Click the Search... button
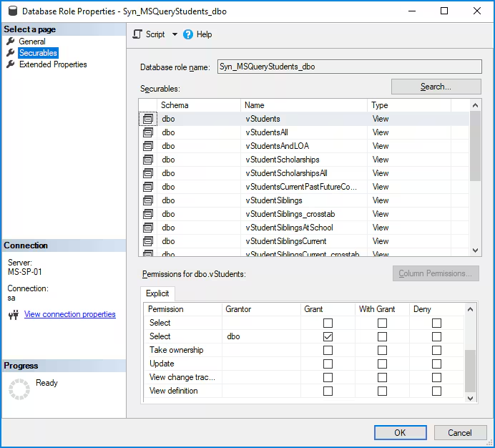Viewport: 495px width, 448px height. (x=436, y=87)
